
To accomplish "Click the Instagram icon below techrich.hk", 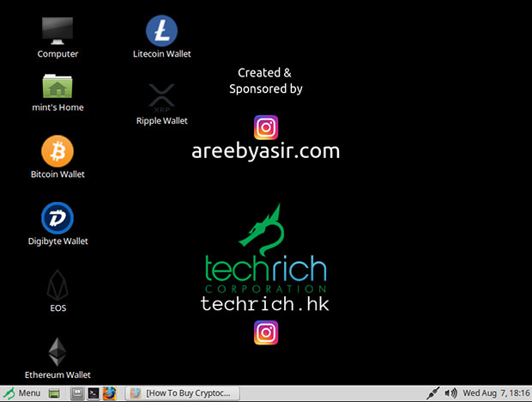I will point(266,332).
